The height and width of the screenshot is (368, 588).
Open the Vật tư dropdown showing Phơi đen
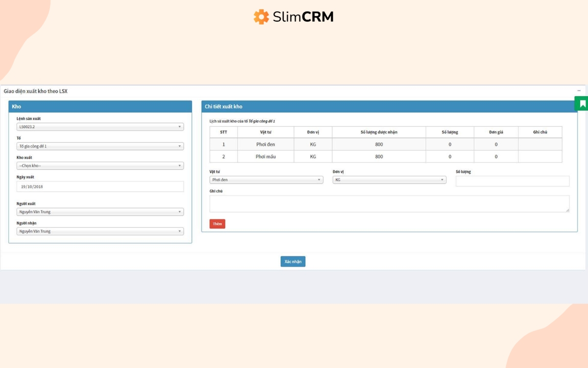[x=266, y=180]
